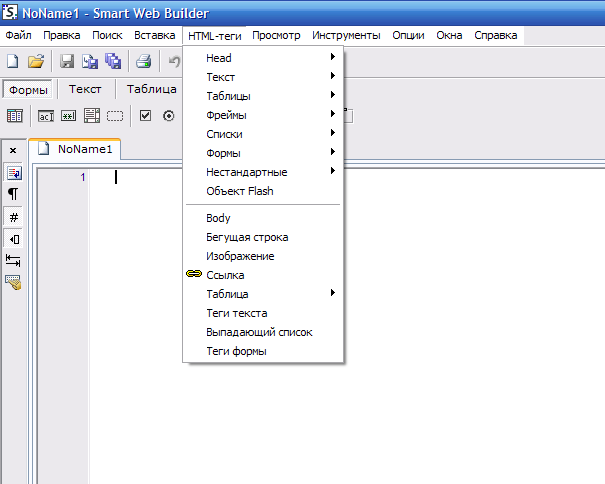
Task: Open the Файл menu
Action: [x=18, y=35]
